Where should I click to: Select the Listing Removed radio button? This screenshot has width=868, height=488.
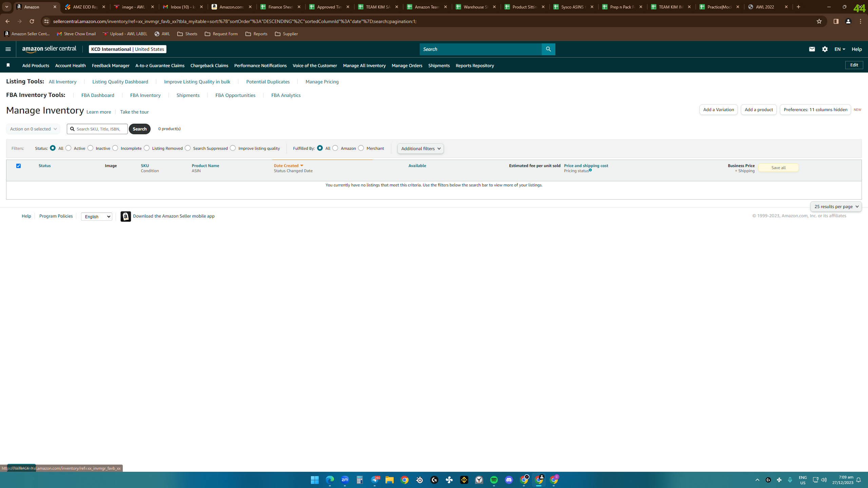coord(147,148)
